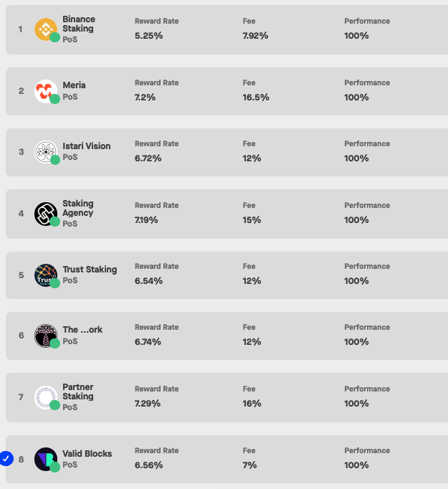Select the Istari Vision name text
This screenshot has height=489, width=448.
pos(87,146)
